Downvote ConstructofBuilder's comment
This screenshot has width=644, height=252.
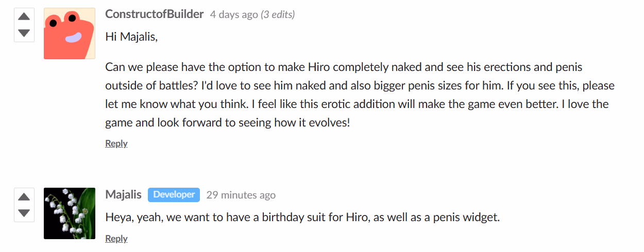tap(24, 33)
